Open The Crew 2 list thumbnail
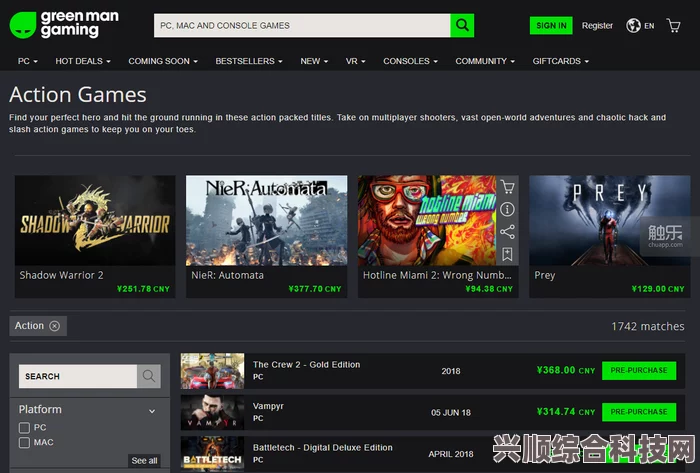The height and width of the screenshot is (473, 700). (x=212, y=371)
